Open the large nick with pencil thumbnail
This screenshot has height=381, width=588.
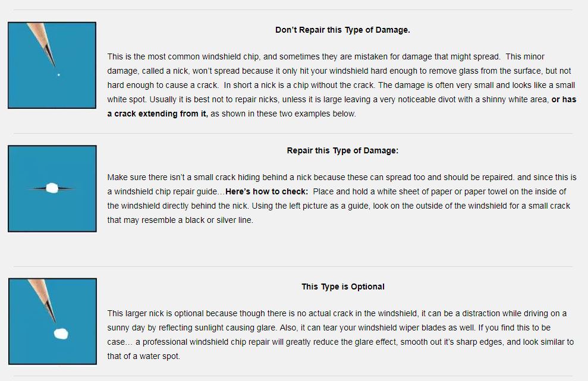(x=52, y=322)
